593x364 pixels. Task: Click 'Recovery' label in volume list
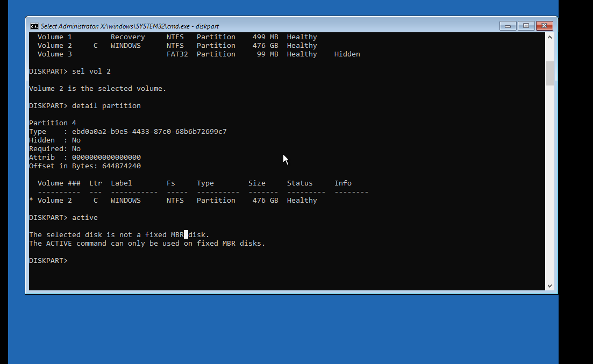(128, 37)
